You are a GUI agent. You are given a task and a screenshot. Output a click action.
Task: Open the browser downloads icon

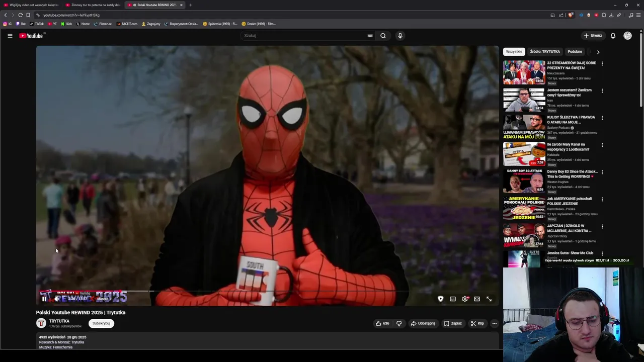point(611,15)
